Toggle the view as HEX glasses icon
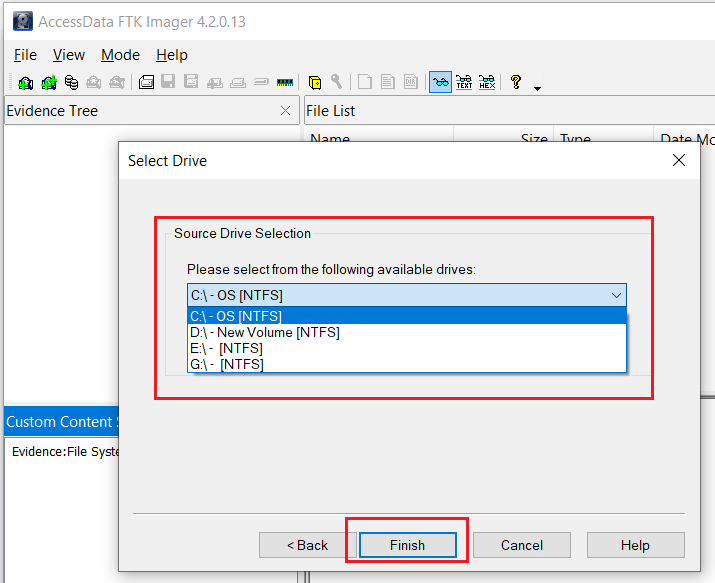The image size is (715, 583). (487, 83)
